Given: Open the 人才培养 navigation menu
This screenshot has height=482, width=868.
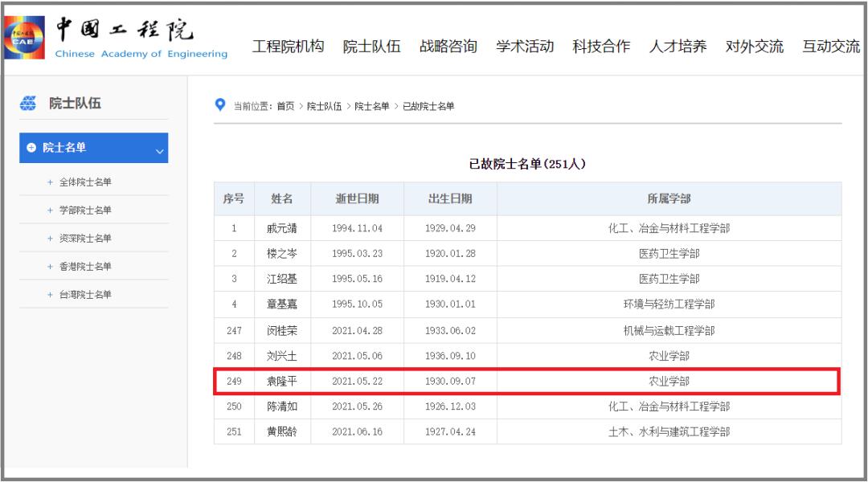Looking at the screenshot, I should coord(678,47).
